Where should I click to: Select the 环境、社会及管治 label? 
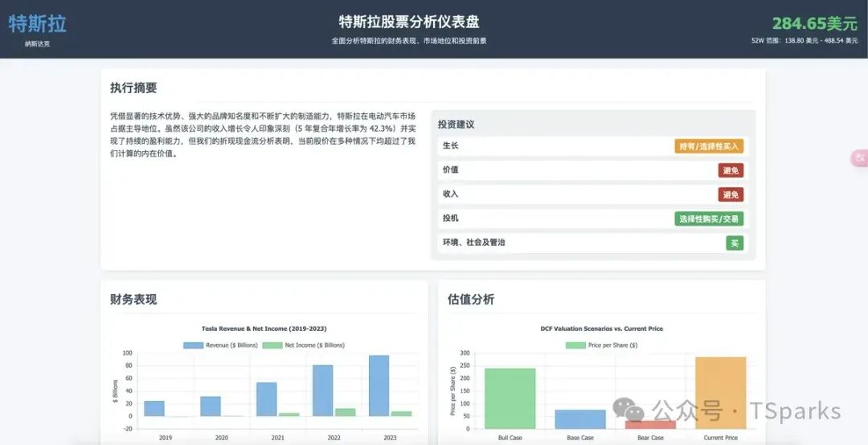pyautogui.click(x=474, y=243)
